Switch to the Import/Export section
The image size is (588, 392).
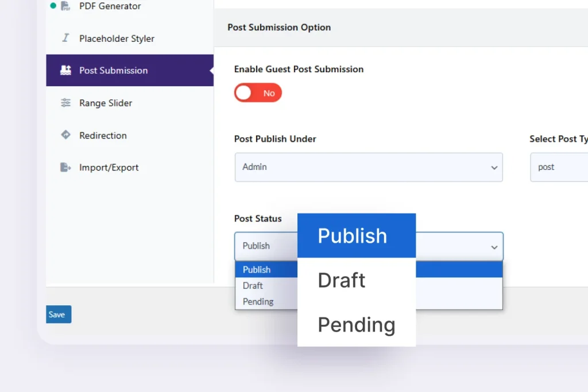(x=130, y=168)
